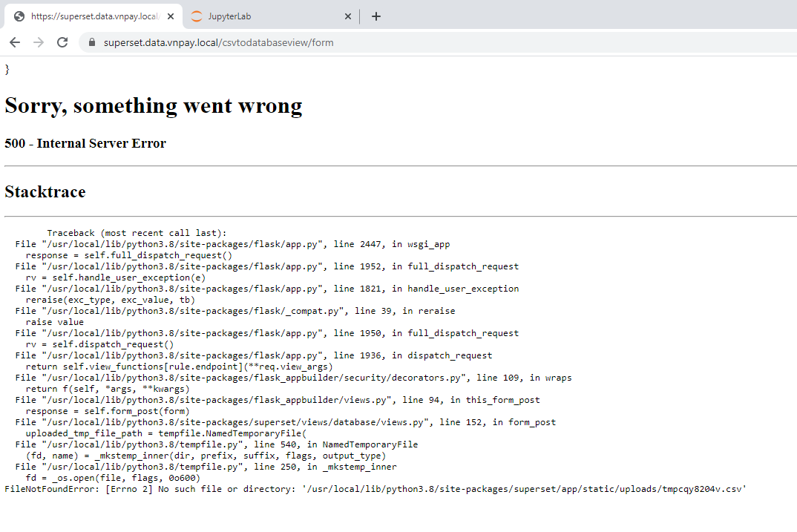797x532 pixels.
Task: Click the line 1950 full_dispatch_request entry
Action: click(x=267, y=334)
